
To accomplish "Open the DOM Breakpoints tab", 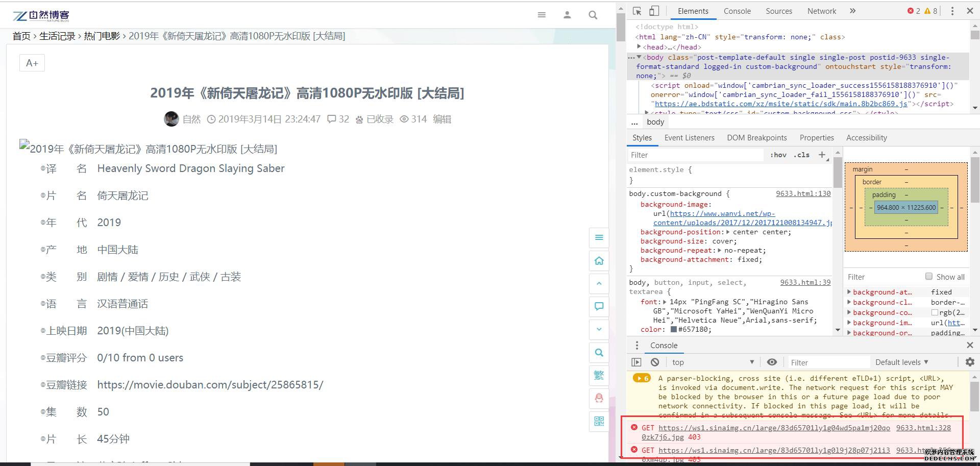I will click(757, 138).
